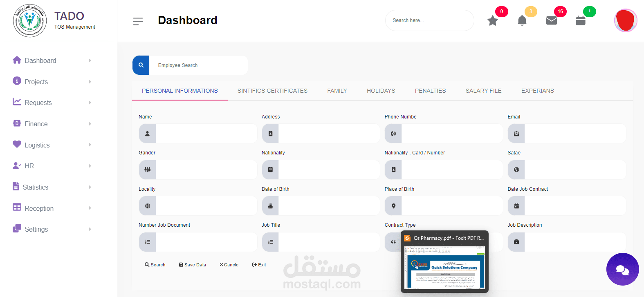Expand the Reception sidebar menu arrow
Image resolution: width=644 pixels, height=297 pixels.
[x=90, y=208]
